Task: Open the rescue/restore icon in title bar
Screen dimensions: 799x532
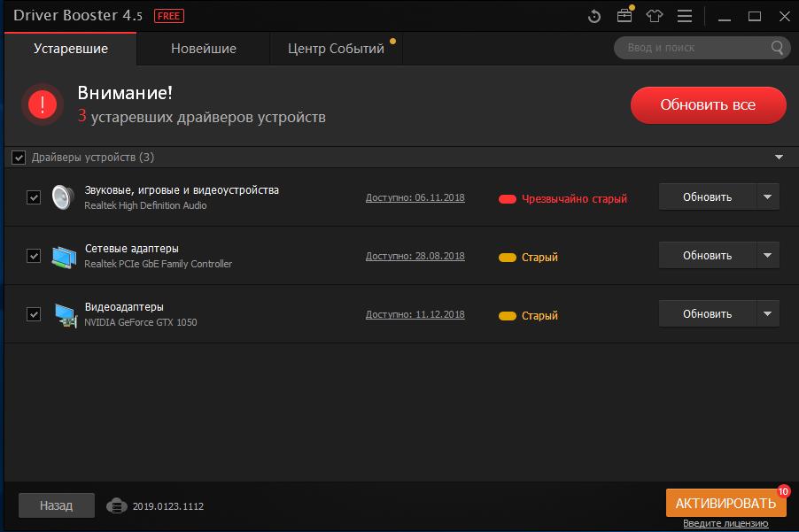Action: coord(594,16)
